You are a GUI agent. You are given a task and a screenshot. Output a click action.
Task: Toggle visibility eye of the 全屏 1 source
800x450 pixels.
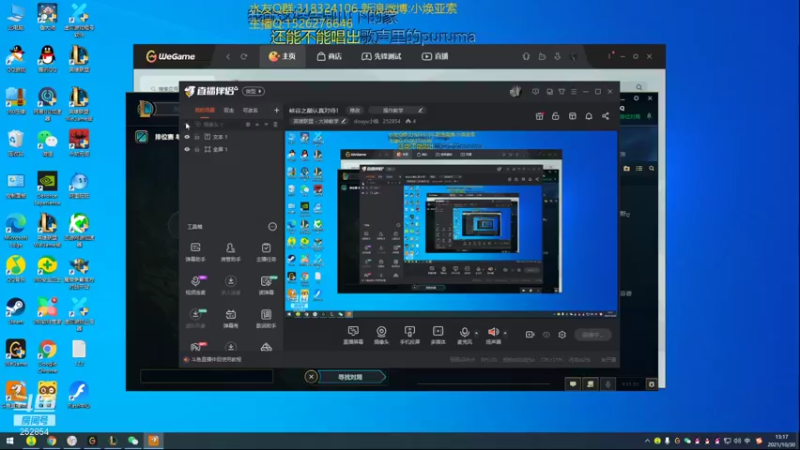[x=187, y=149]
